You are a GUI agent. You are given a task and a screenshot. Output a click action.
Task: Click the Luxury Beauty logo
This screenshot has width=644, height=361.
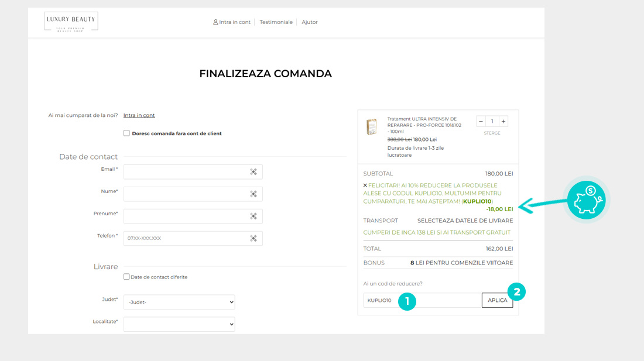[x=71, y=22]
